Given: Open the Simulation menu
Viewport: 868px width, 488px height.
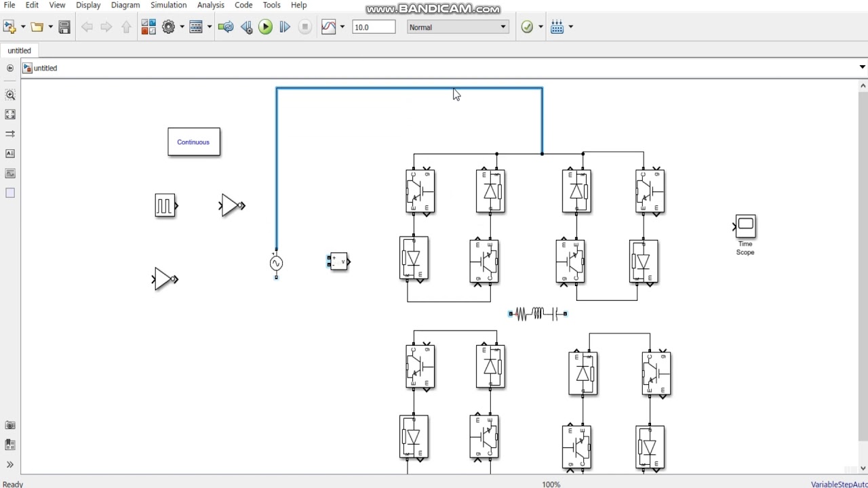Looking at the screenshot, I should [168, 5].
